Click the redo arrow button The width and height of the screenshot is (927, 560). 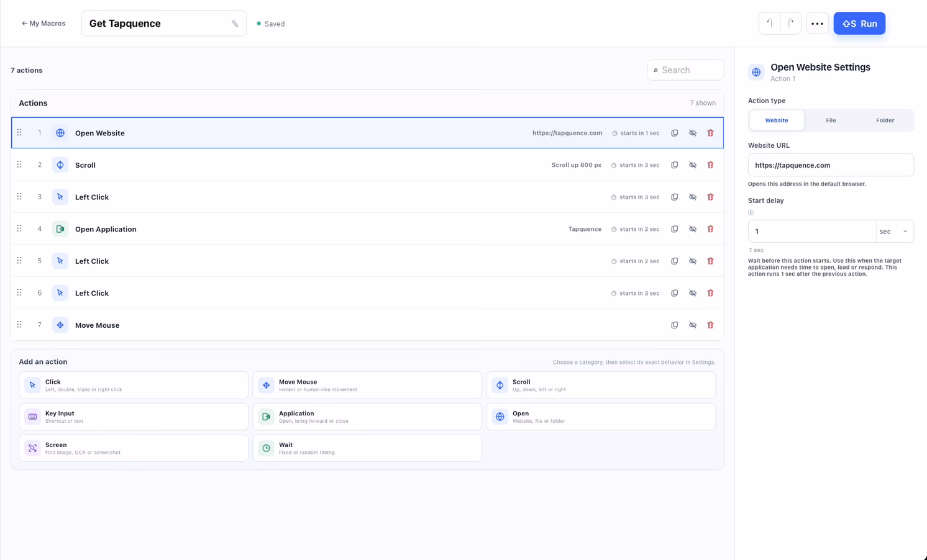coord(790,24)
